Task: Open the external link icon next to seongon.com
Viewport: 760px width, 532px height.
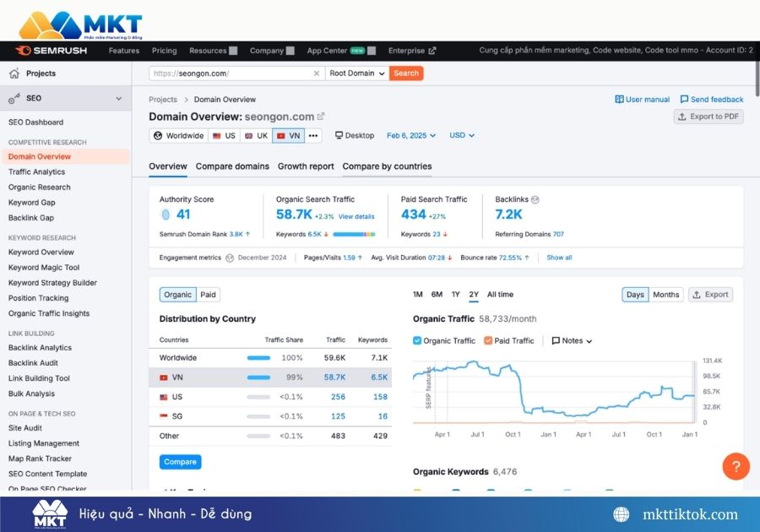Action: point(321,117)
